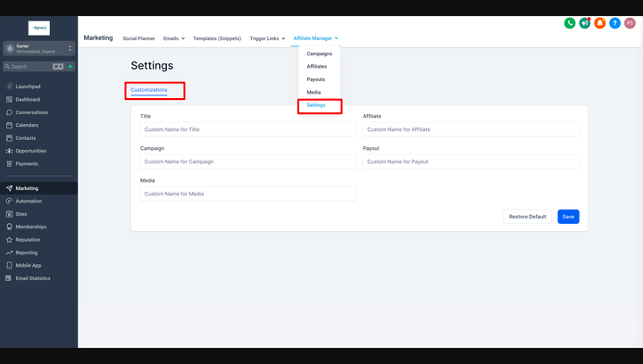Viewport: 643px width, 364px height.
Task: Click the green plus quick-action icon
Action: pos(70,66)
